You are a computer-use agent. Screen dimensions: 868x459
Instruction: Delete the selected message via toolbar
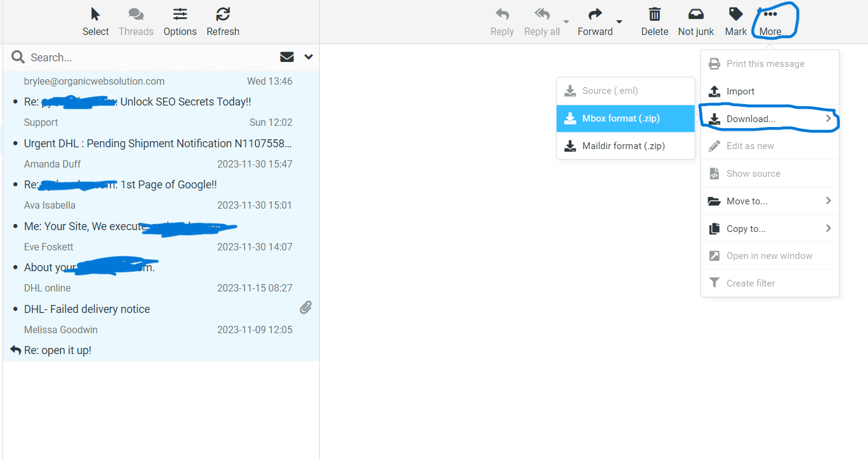pos(654,22)
